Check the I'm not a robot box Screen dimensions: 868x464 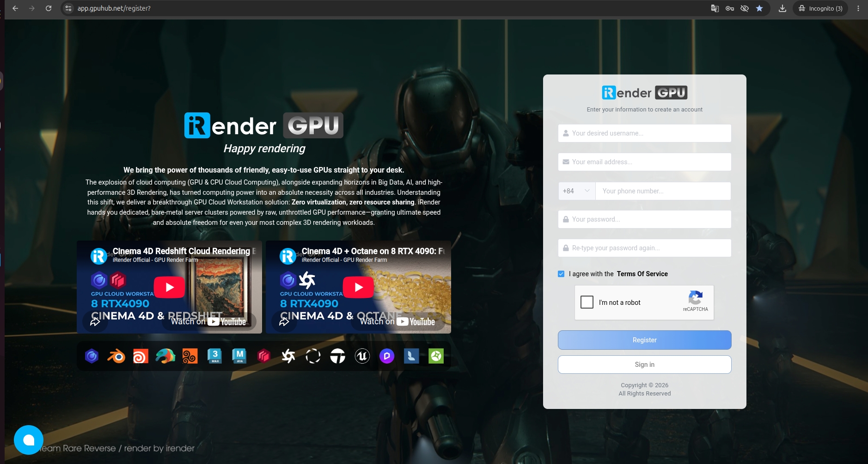(587, 302)
